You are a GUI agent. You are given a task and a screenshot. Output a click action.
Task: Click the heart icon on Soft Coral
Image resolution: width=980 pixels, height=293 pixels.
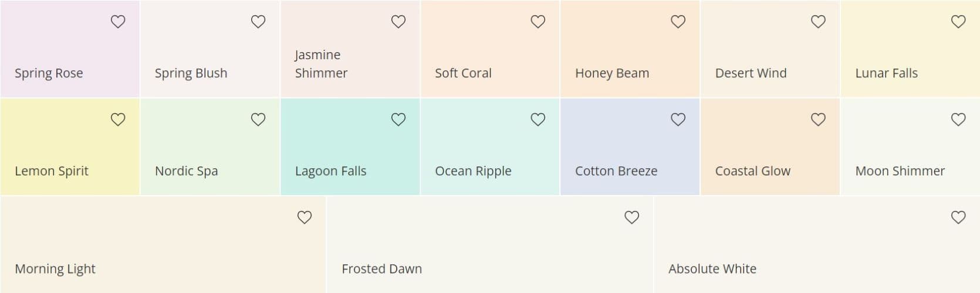[x=538, y=22]
